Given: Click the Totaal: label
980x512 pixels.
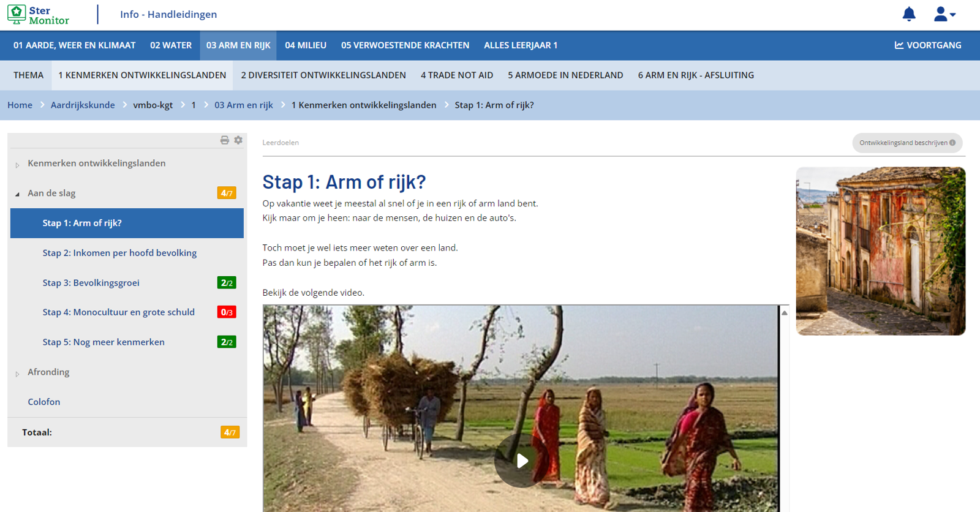Looking at the screenshot, I should click(37, 432).
